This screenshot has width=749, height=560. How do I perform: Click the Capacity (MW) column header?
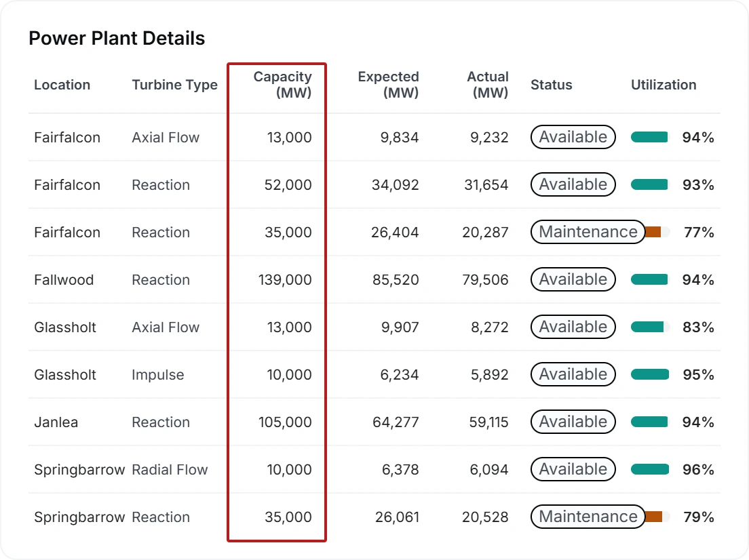click(x=282, y=85)
